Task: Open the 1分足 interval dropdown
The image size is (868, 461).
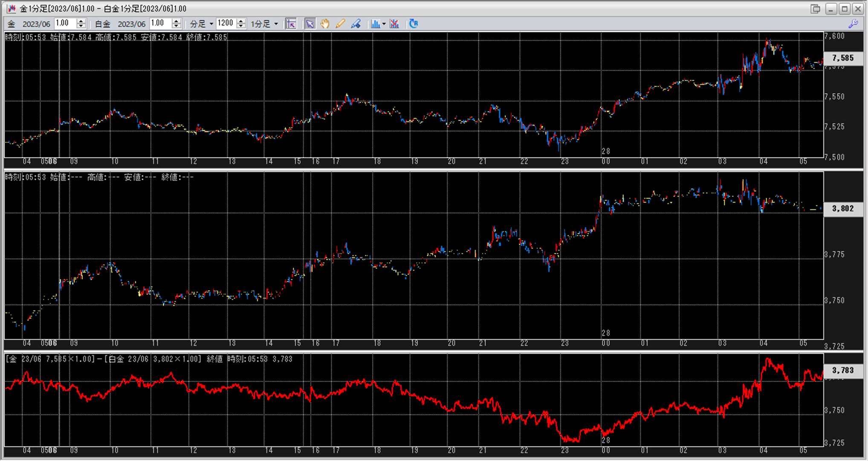Action: coord(276,24)
